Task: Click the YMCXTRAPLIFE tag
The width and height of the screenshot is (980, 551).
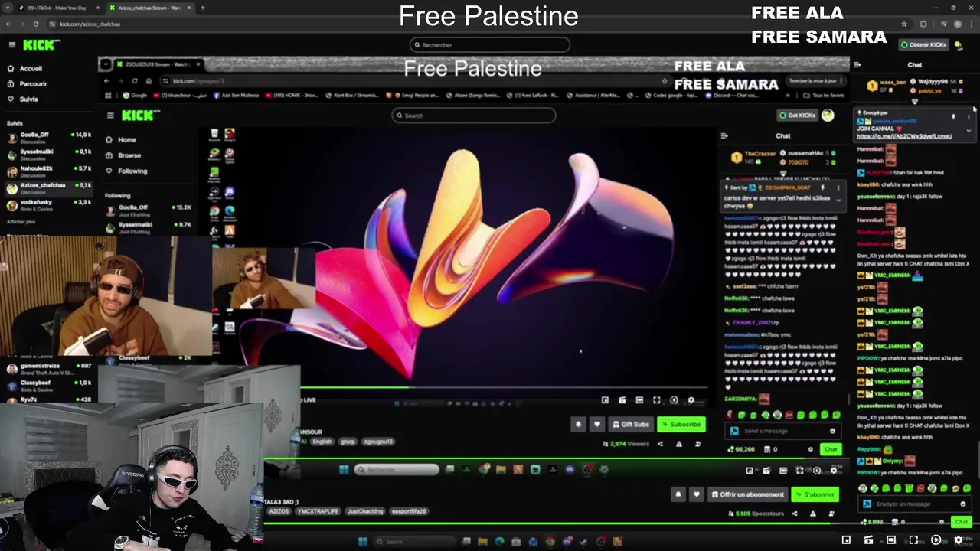Action: [x=318, y=511]
